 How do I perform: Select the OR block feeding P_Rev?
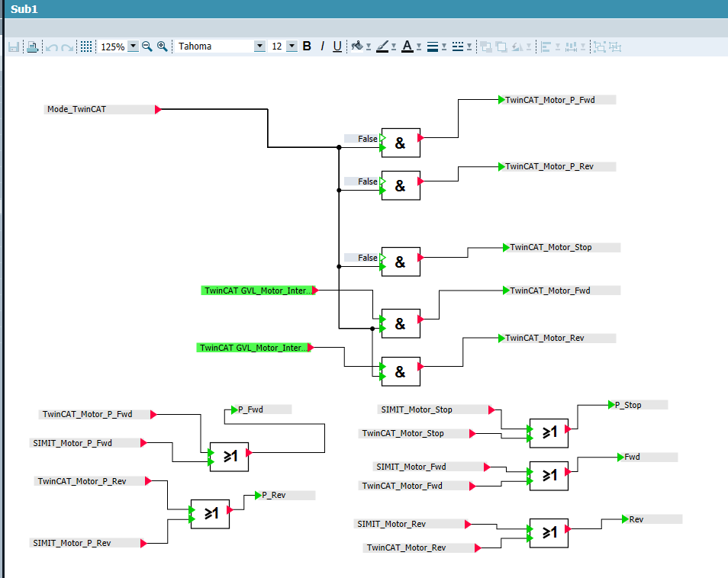(211, 514)
